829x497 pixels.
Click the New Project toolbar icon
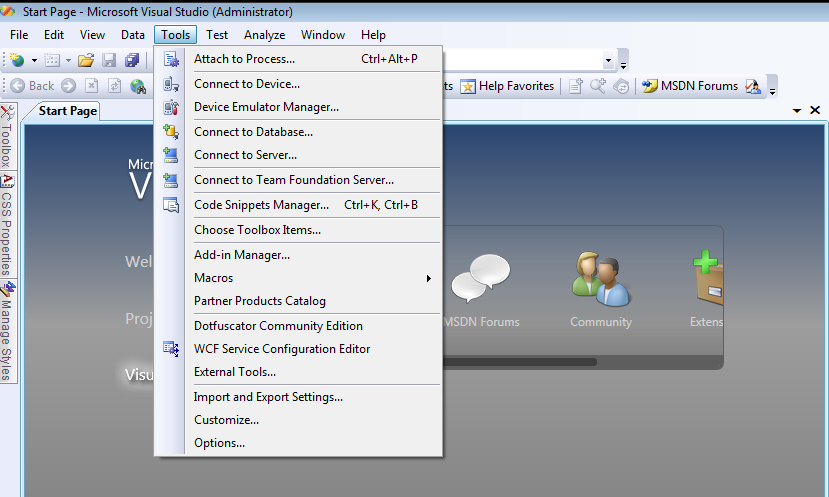coord(17,60)
